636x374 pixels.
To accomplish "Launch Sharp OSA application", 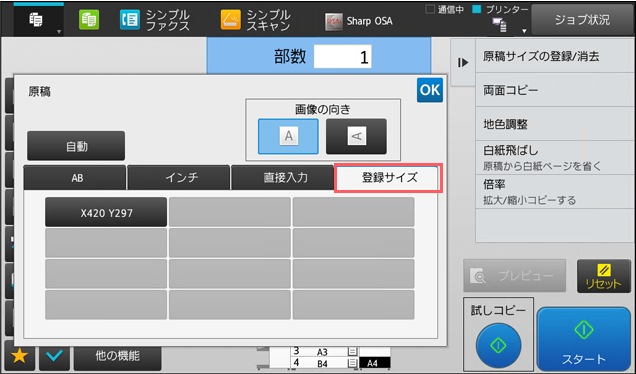I will point(359,21).
